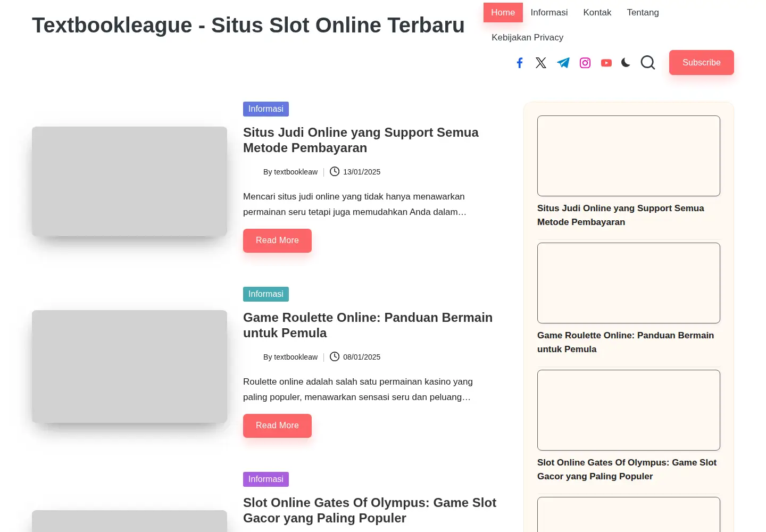Click the Textbookleague site title

tap(248, 25)
